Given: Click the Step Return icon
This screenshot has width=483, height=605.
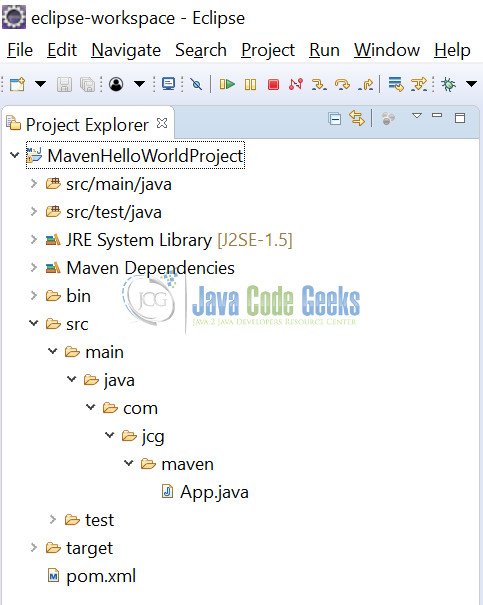Looking at the screenshot, I should click(365, 84).
